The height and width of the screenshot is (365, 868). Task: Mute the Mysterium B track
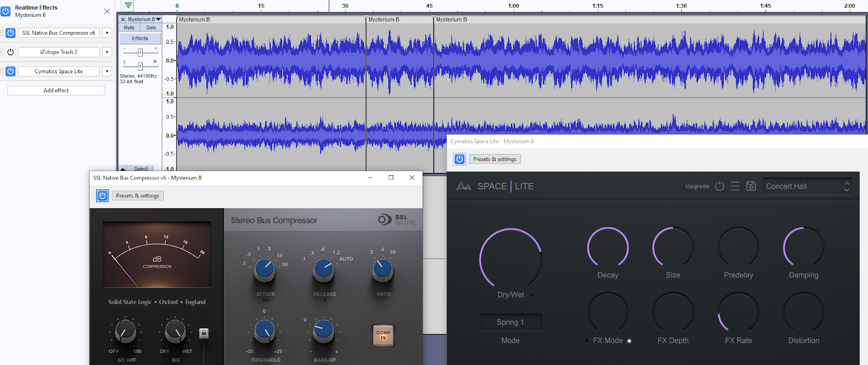click(129, 28)
